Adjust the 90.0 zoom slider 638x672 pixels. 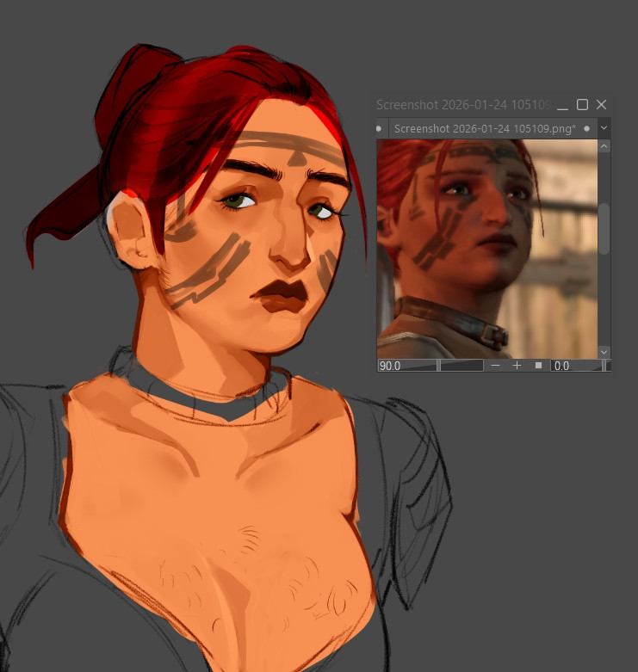[430, 366]
